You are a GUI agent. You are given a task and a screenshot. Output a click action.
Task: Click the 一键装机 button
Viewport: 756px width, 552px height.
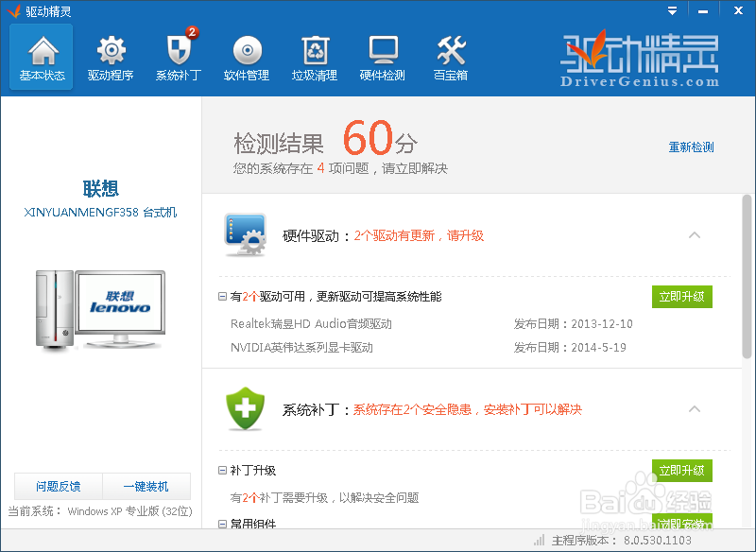tap(146, 486)
